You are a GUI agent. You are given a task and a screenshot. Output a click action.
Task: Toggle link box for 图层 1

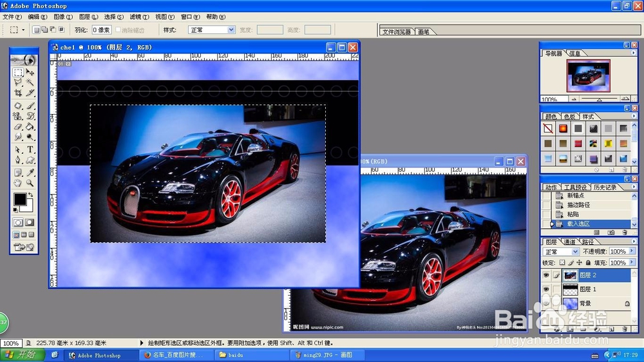[x=556, y=289]
